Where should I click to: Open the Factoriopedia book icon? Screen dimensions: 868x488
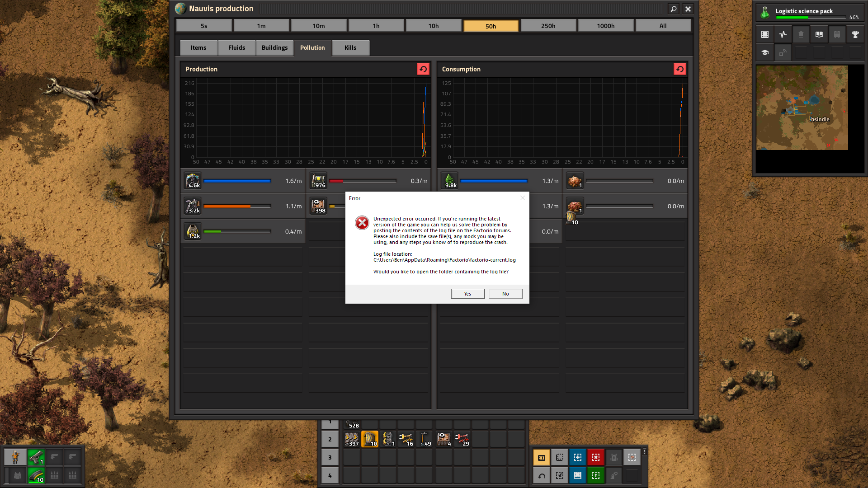pyautogui.click(x=819, y=34)
